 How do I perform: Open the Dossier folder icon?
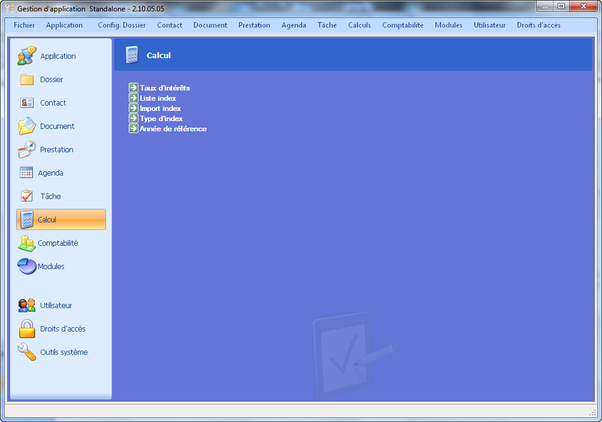click(x=27, y=79)
